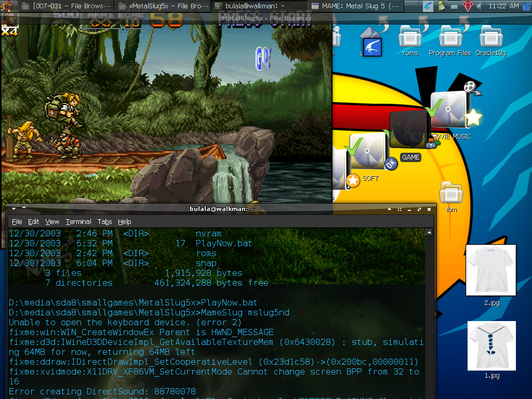Open the terminal Help menu
The image size is (532, 399).
coord(125,221)
